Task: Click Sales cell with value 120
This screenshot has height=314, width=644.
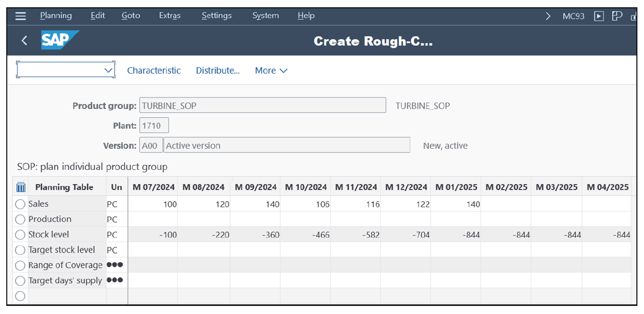Action: tap(204, 204)
